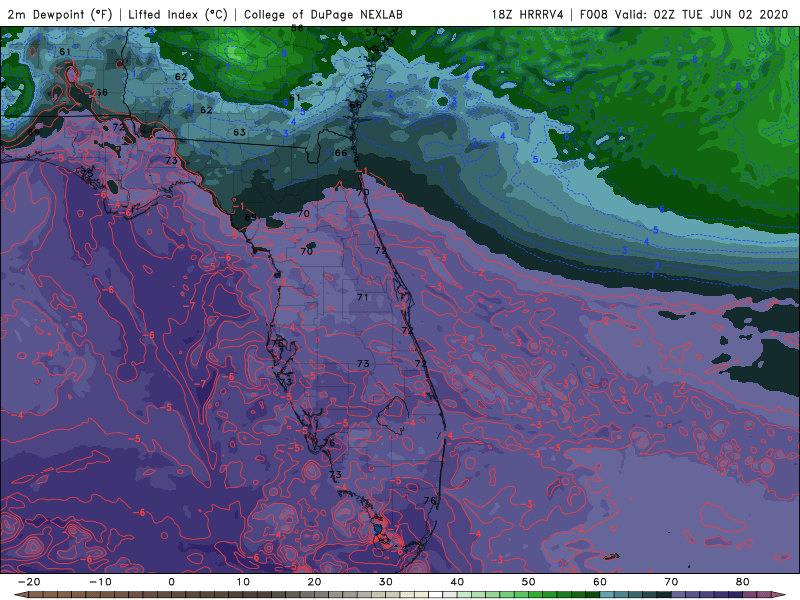Click the 56 dewpoint value on the map

[x=102, y=92]
